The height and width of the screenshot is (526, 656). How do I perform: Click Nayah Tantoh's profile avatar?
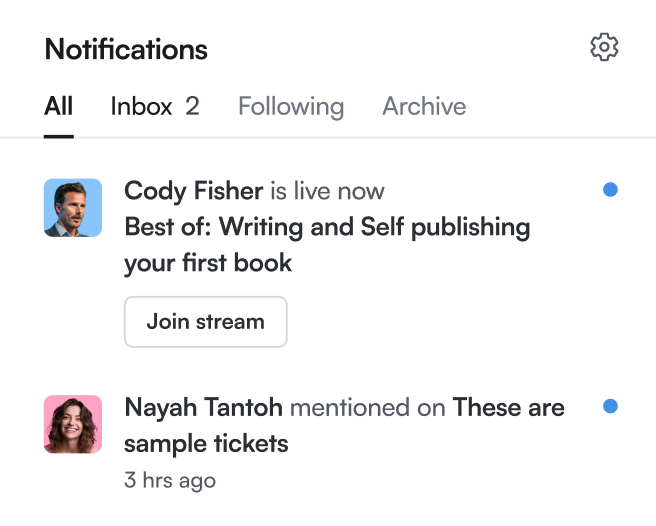tap(73, 424)
